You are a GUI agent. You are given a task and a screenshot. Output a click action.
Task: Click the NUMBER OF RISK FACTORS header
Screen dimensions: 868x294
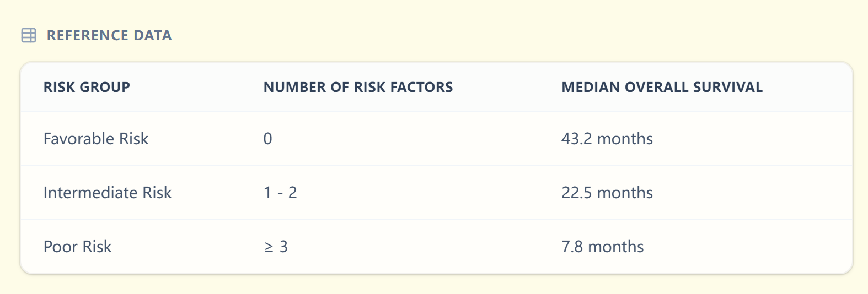[x=358, y=87]
